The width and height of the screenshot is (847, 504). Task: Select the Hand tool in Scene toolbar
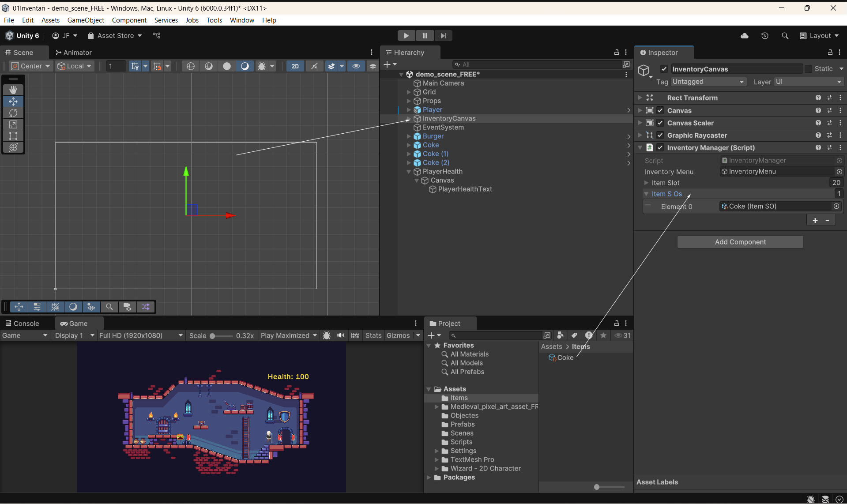[x=13, y=90]
